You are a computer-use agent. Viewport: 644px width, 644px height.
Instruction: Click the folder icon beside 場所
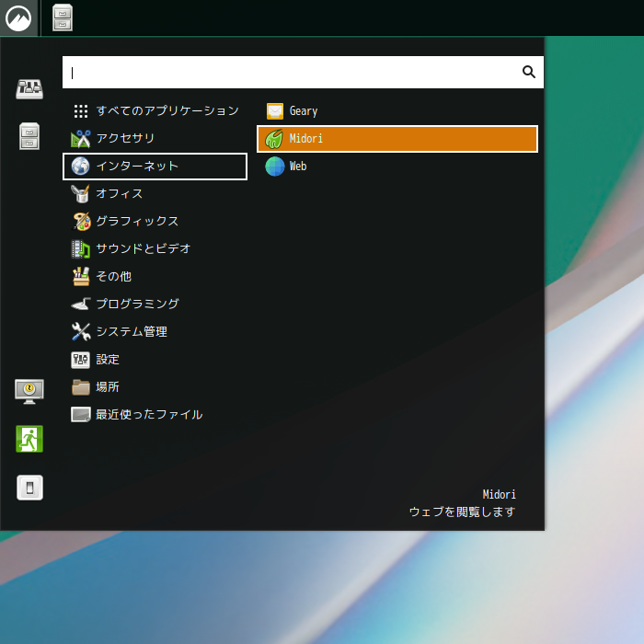[81, 387]
